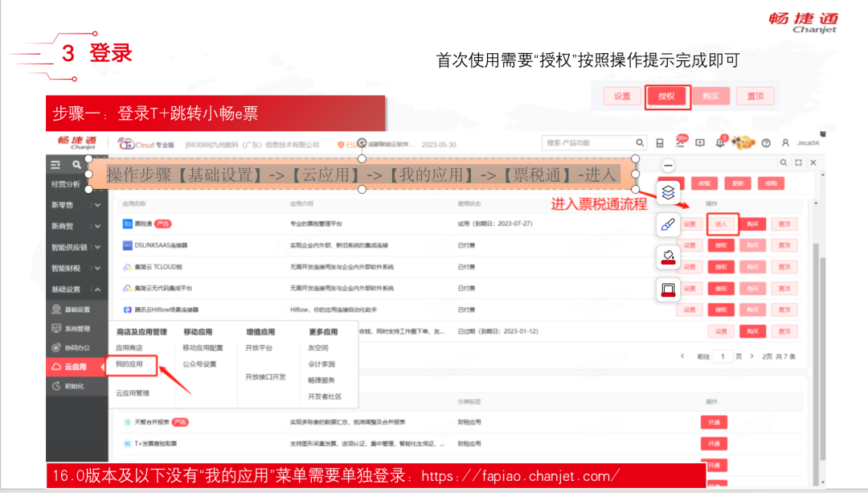The width and height of the screenshot is (868, 493).
Task: Click the 天智合并报表 app icon
Action: [x=127, y=422]
